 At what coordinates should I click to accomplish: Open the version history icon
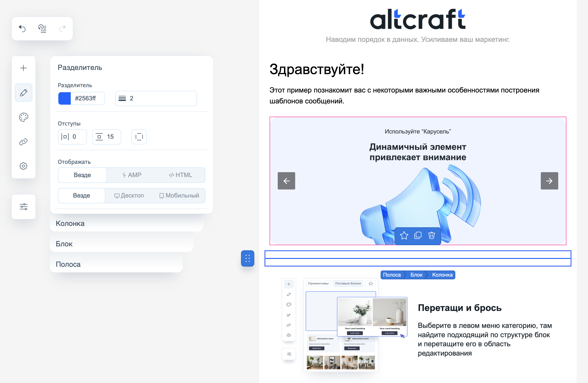coord(42,29)
